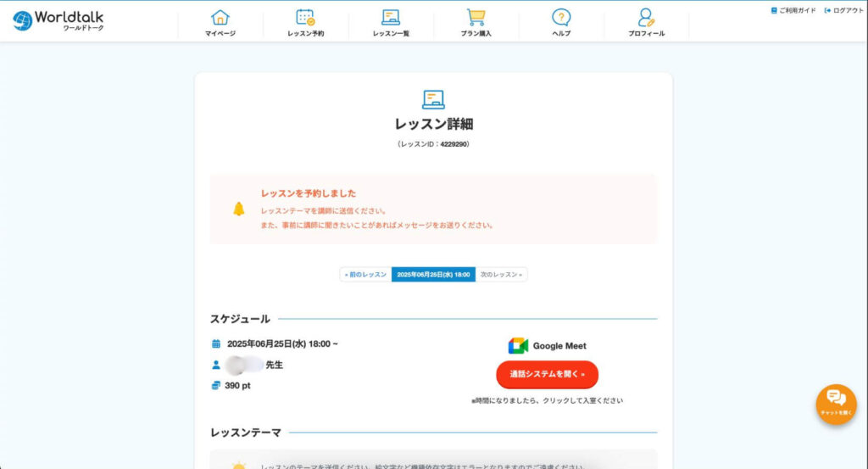The width and height of the screenshot is (868, 469).
Task: Click the ご利用ガイド book icon
Action: (774, 10)
